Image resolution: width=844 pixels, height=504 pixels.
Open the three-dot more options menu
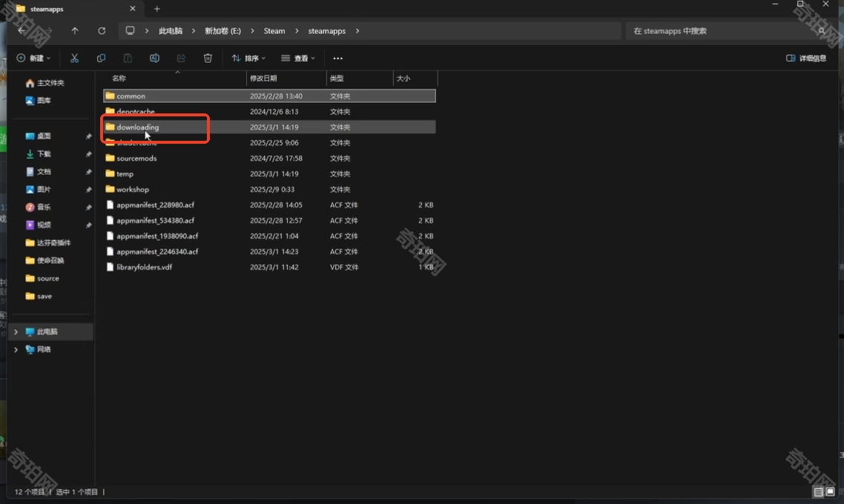[337, 58]
